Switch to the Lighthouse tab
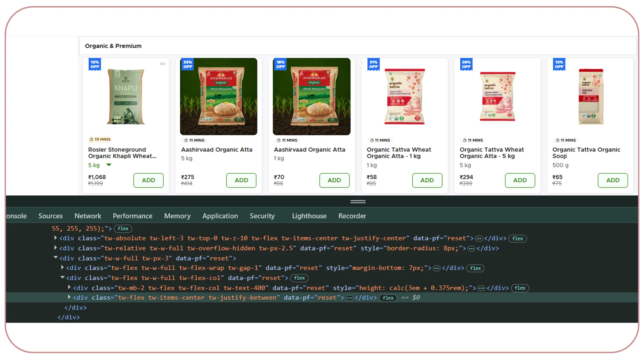This screenshot has width=644, height=359. (x=309, y=216)
